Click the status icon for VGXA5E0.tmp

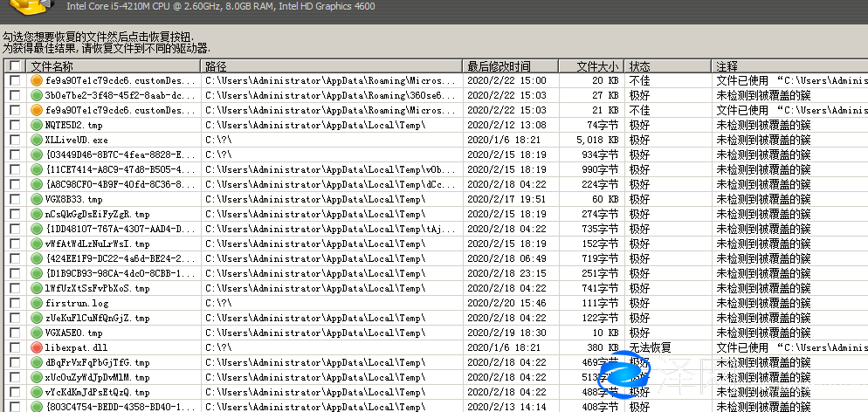pos(37,333)
